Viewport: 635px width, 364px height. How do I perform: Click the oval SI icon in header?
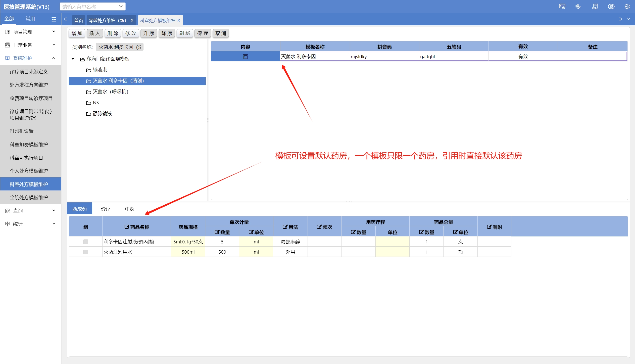[611, 7]
